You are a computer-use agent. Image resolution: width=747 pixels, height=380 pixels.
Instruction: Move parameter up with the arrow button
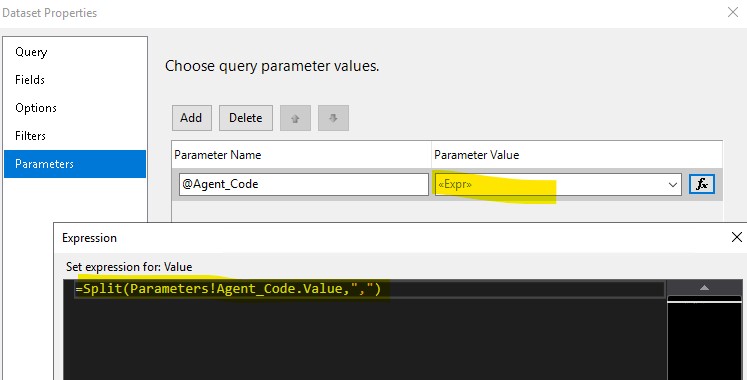pyautogui.click(x=295, y=118)
